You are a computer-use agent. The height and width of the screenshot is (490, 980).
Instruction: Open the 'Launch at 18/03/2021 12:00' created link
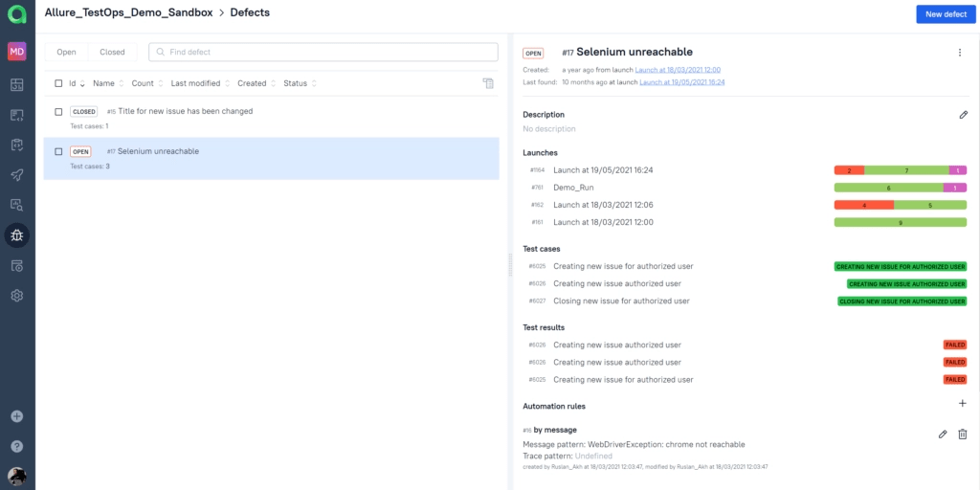[x=679, y=70]
